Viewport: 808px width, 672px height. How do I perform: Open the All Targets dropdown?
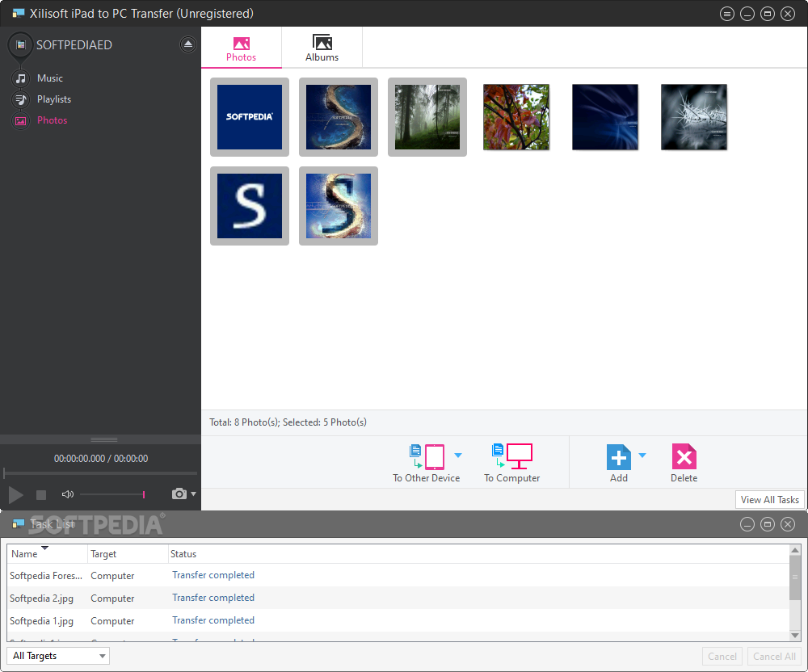coord(58,656)
